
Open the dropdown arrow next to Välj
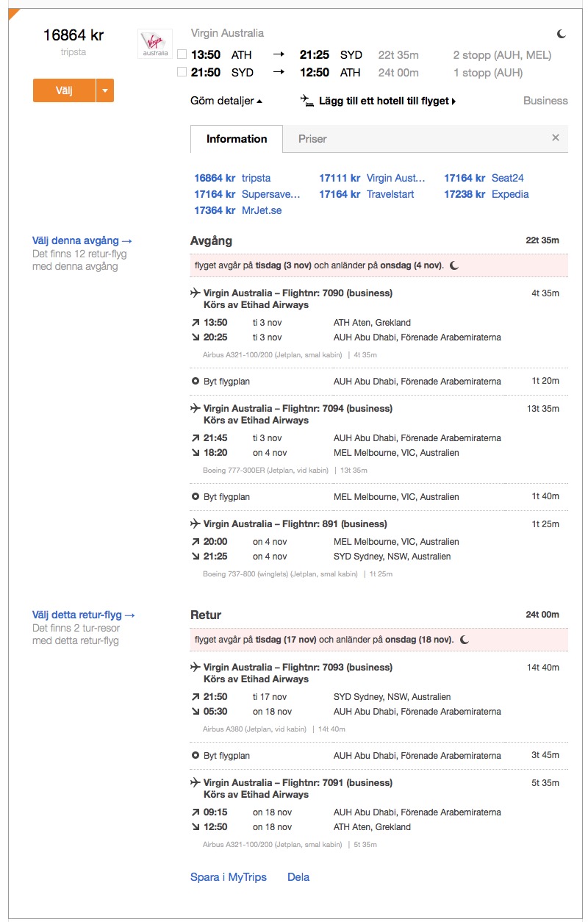click(105, 90)
